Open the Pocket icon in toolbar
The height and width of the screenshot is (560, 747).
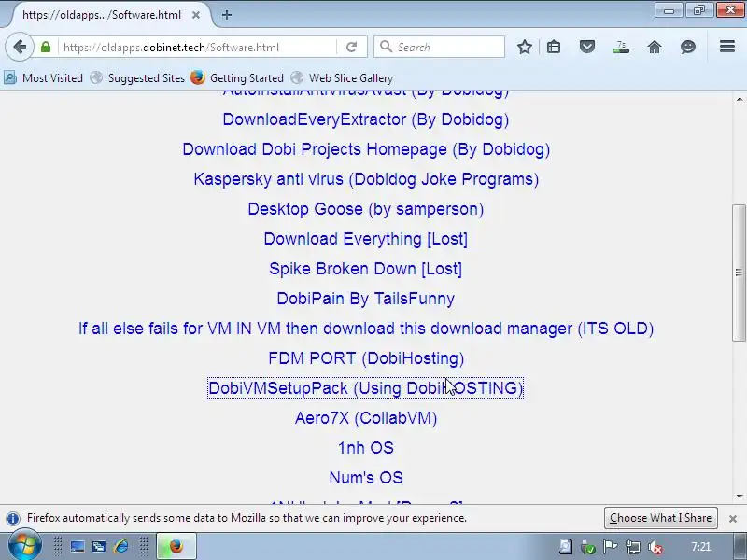coord(587,47)
